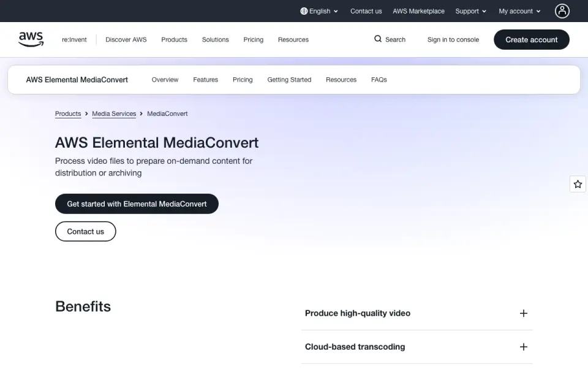Click the Products breadcrumb link
This screenshot has width=588, height=368.
coord(68,114)
